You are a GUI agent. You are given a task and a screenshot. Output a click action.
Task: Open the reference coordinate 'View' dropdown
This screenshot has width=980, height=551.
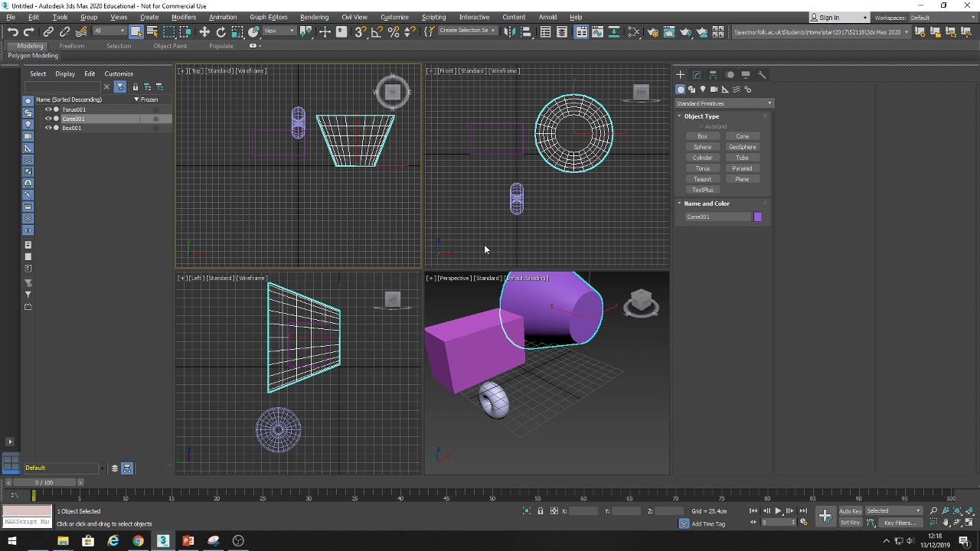pos(279,31)
